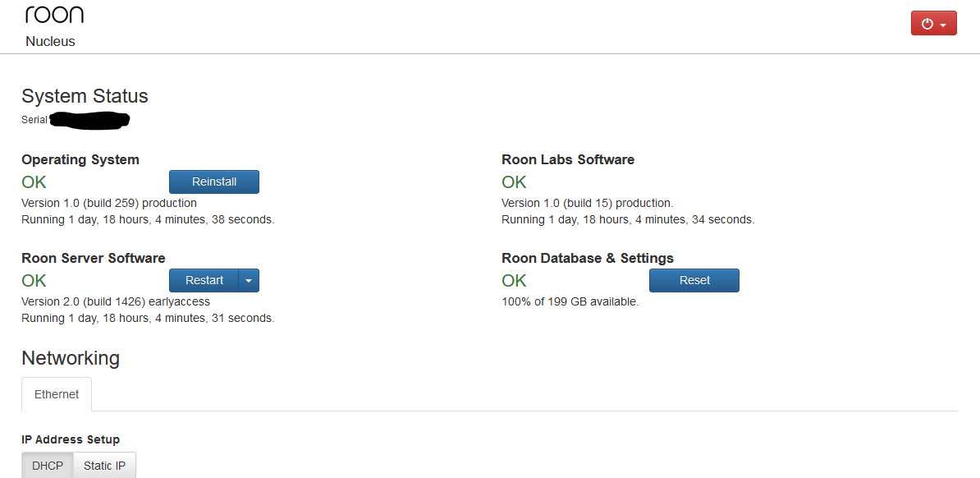Click the OK status under Roon Database & Settings

point(515,280)
